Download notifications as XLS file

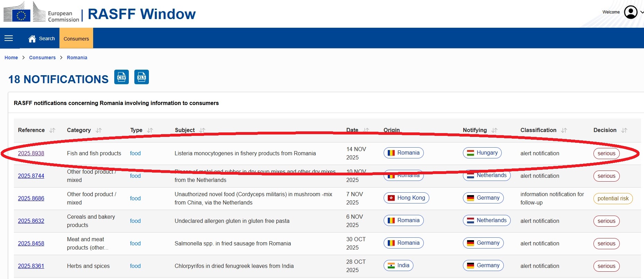click(141, 77)
